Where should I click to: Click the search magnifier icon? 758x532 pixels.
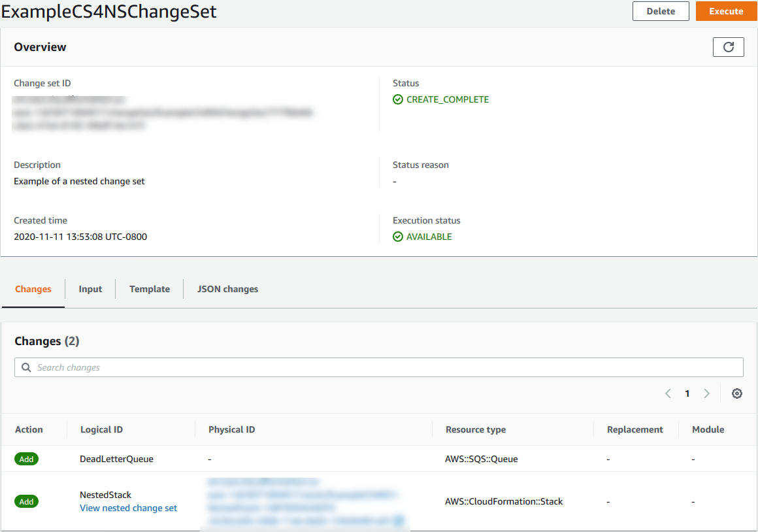coord(26,367)
